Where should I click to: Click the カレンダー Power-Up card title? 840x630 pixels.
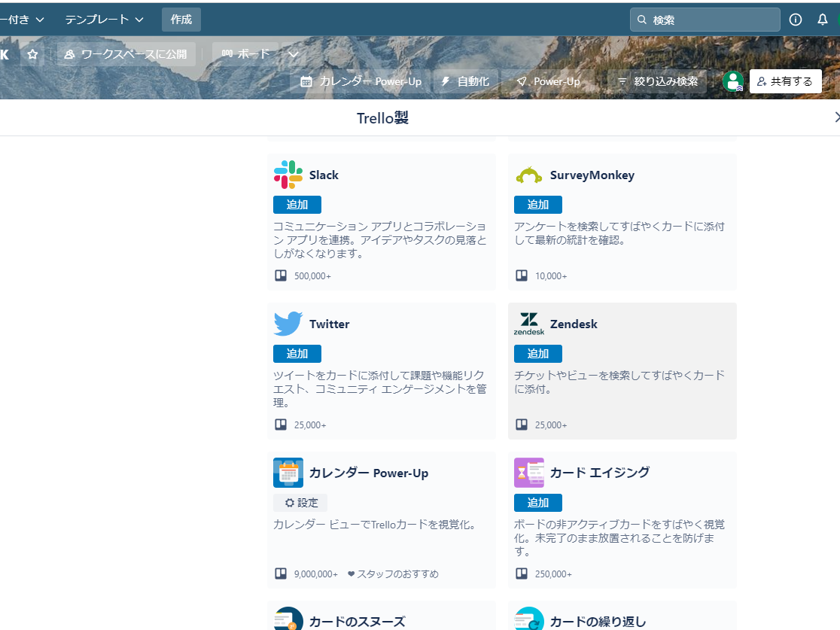click(x=369, y=473)
